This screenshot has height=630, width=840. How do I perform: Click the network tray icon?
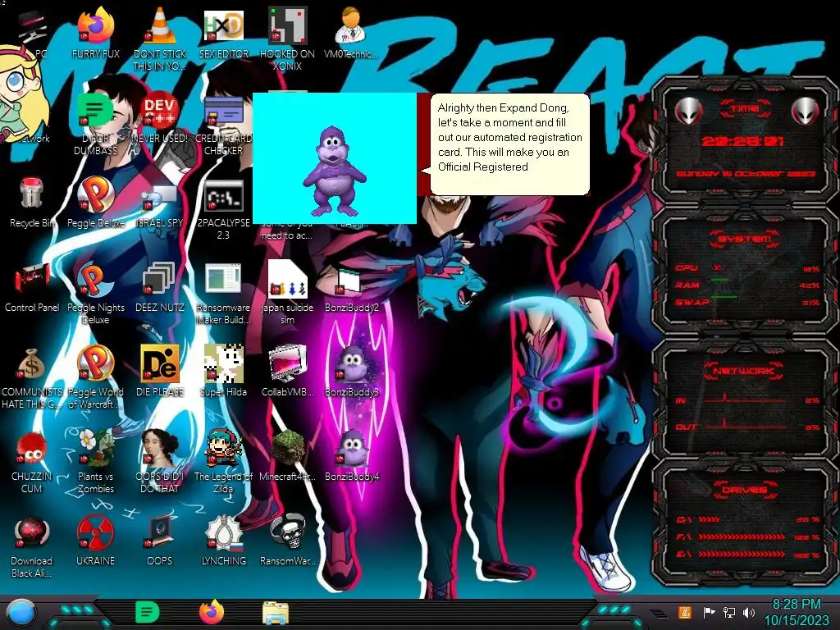(x=728, y=612)
